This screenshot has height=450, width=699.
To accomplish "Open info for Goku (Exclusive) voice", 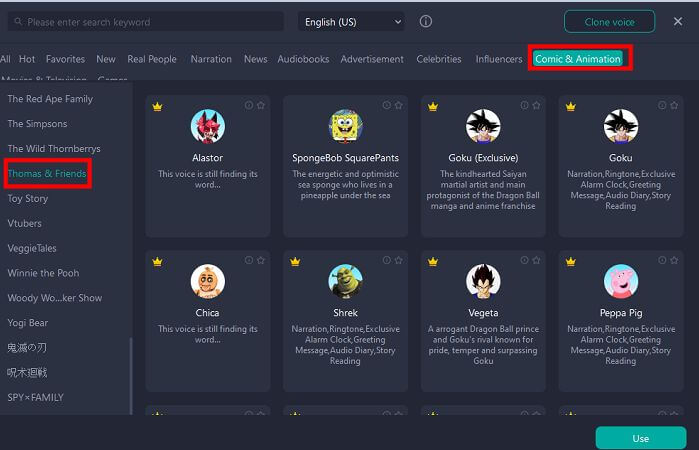I will tap(524, 105).
